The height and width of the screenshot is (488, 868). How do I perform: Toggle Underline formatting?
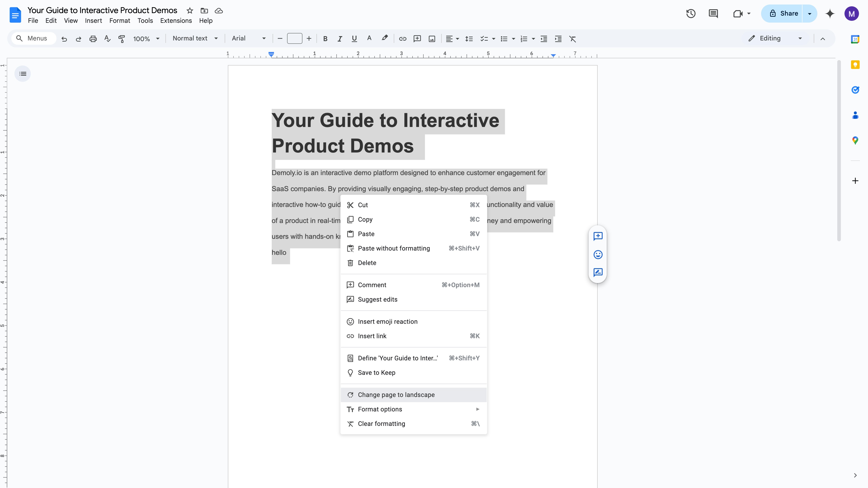(354, 39)
